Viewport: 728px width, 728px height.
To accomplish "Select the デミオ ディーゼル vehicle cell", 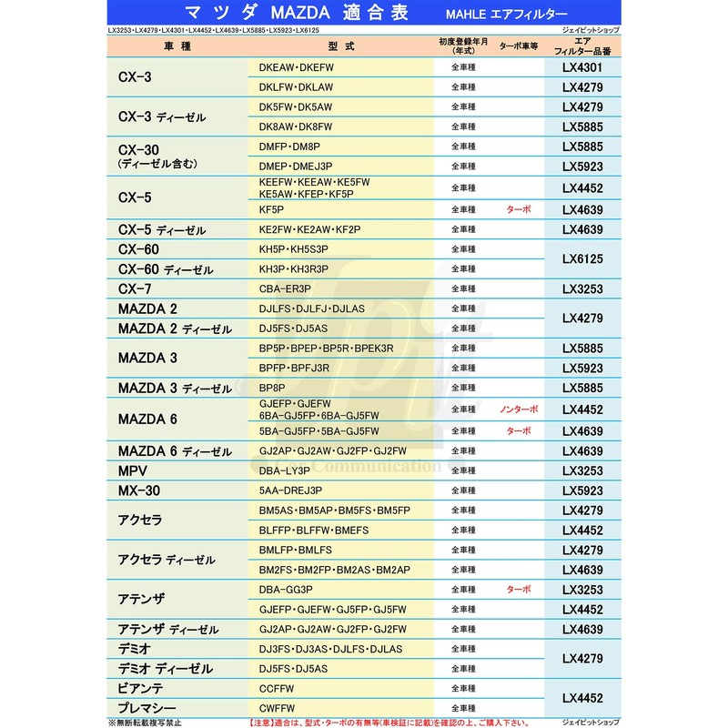I will 177,669.
